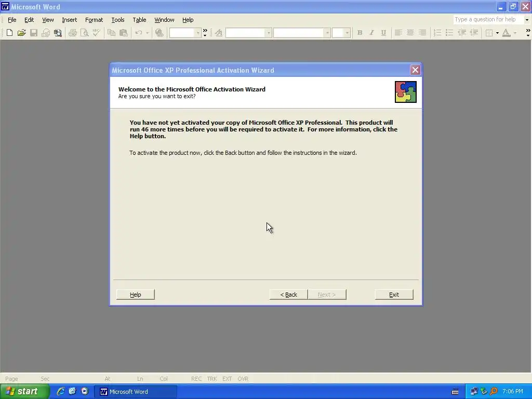532x399 pixels.
Task: Click the New Blank Document icon
Action: [x=9, y=33]
